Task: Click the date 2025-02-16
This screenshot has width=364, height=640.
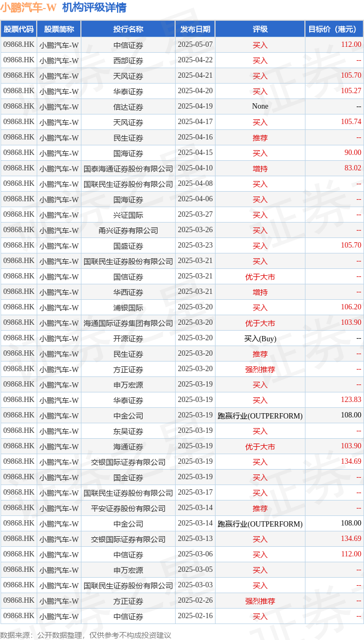Action: tap(195, 616)
